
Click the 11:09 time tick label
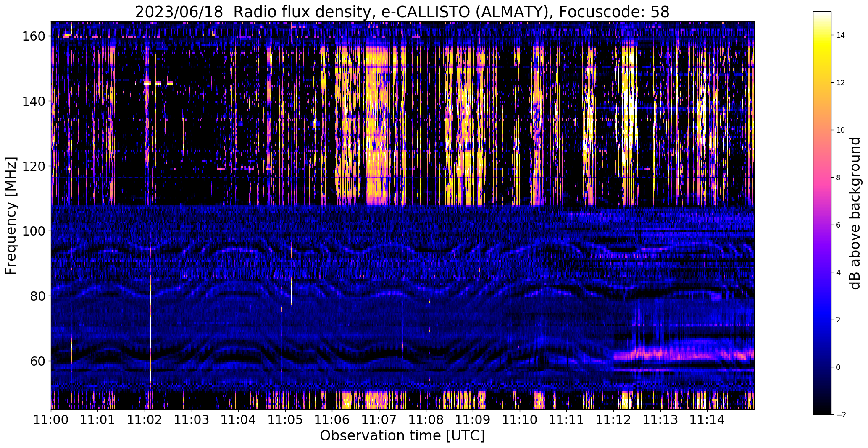[x=473, y=419]
